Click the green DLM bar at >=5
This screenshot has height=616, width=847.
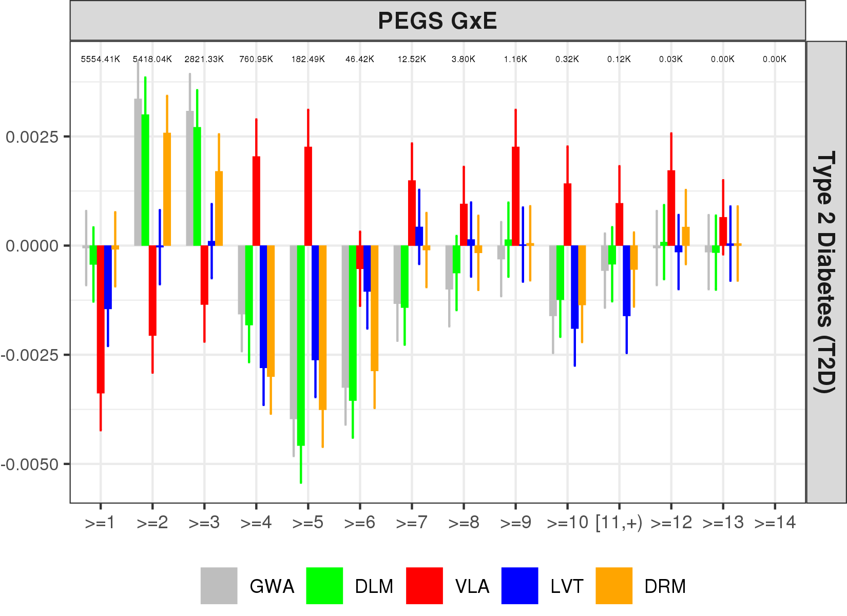[301, 344]
